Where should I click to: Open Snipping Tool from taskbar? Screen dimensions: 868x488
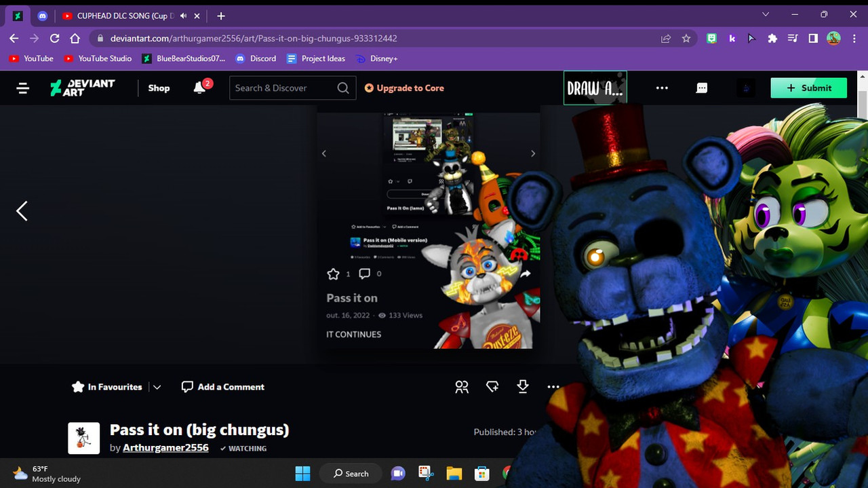[x=426, y=473]
